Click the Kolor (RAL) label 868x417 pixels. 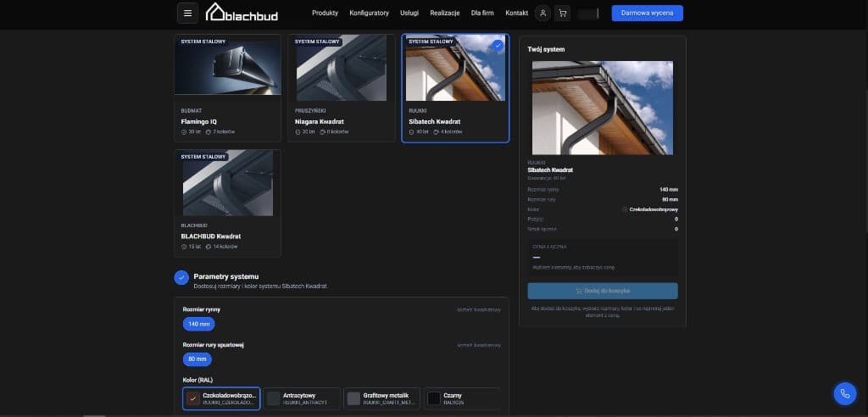click(x=198, y=381)
